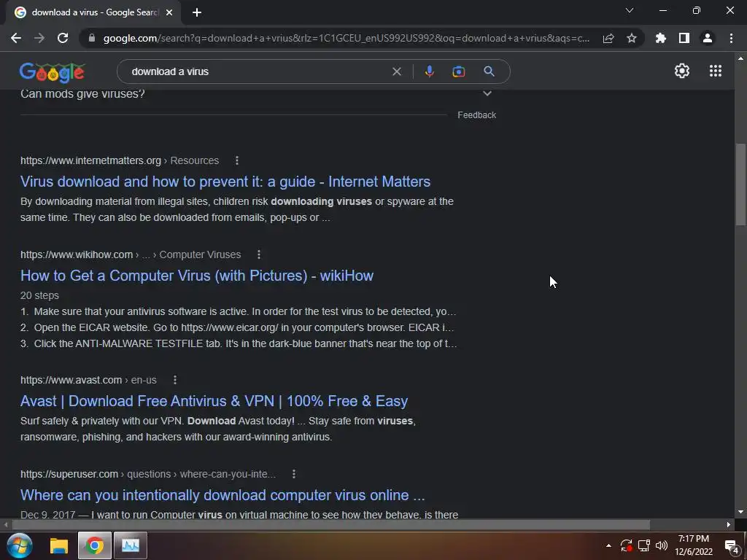Open options for avast.com result

click(175, 380)
